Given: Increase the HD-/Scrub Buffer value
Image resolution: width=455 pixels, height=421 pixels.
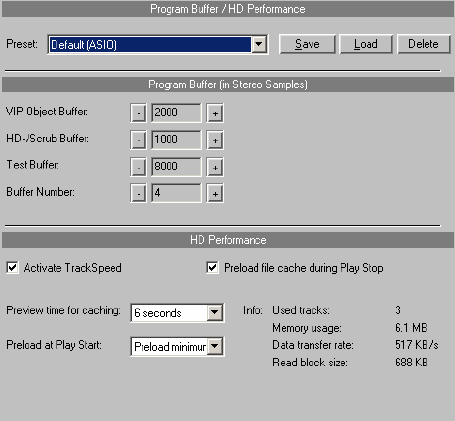Looking at the screenshot, I should pyautogui.click(x=215, y=140).
